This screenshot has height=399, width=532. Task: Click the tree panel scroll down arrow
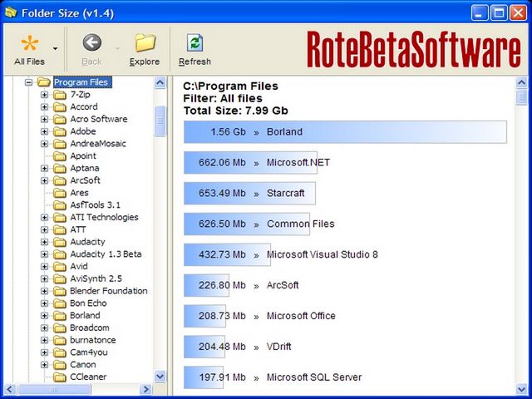pos(160,377)
